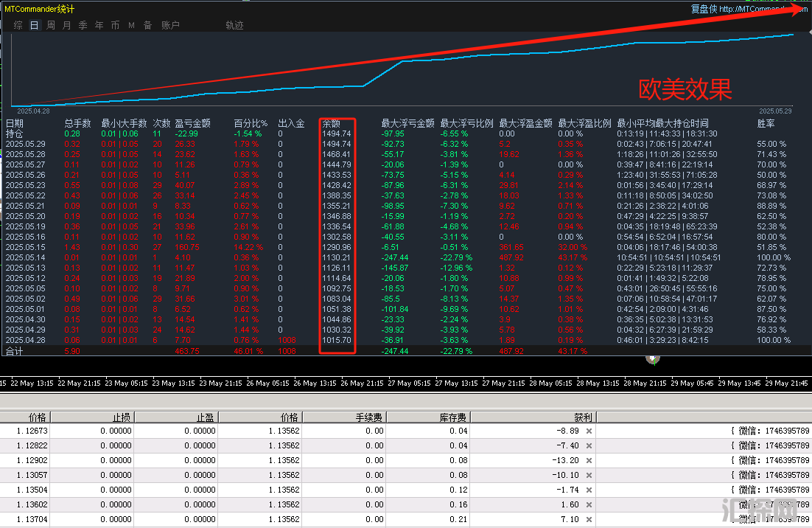The width and height of the screenshot is (812, 528).
Task: Open the 轨迹 track tab
Action: [234, 25]
